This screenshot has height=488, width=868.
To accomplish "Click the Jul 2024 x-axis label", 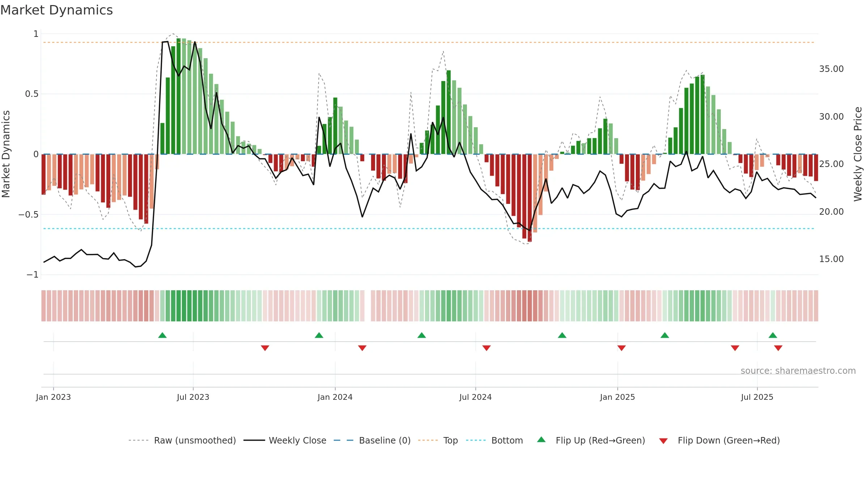I will click(476, 397).
